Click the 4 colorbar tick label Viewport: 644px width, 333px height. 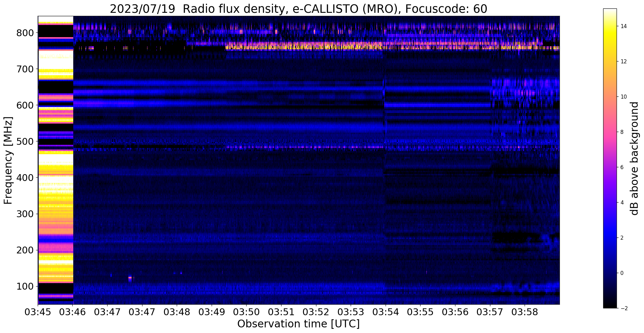click(x=622, y=203)
